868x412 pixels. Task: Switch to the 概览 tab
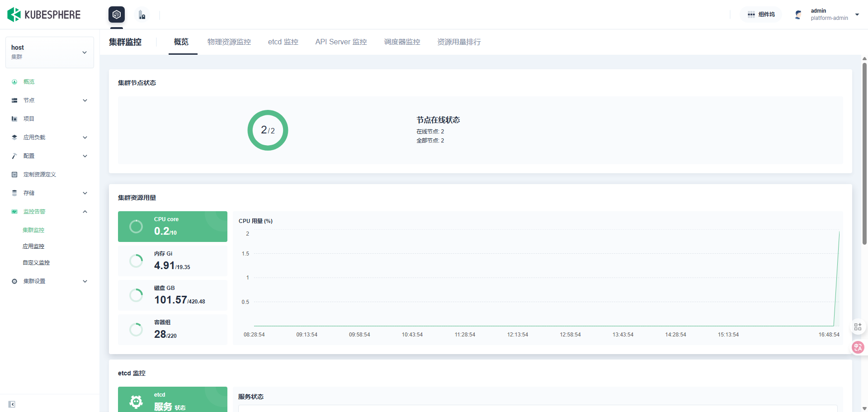click(181, 42)
